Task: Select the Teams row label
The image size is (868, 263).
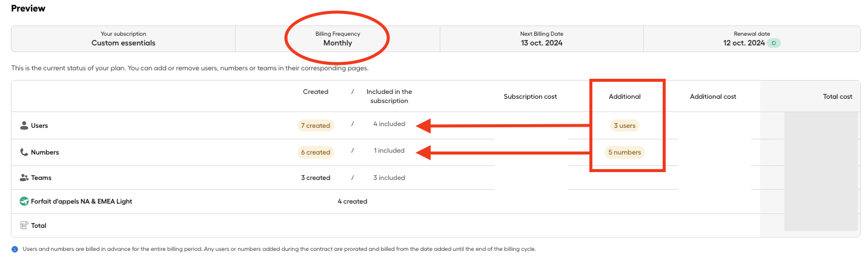Action: pyautogui.click(x=41, y=178)
